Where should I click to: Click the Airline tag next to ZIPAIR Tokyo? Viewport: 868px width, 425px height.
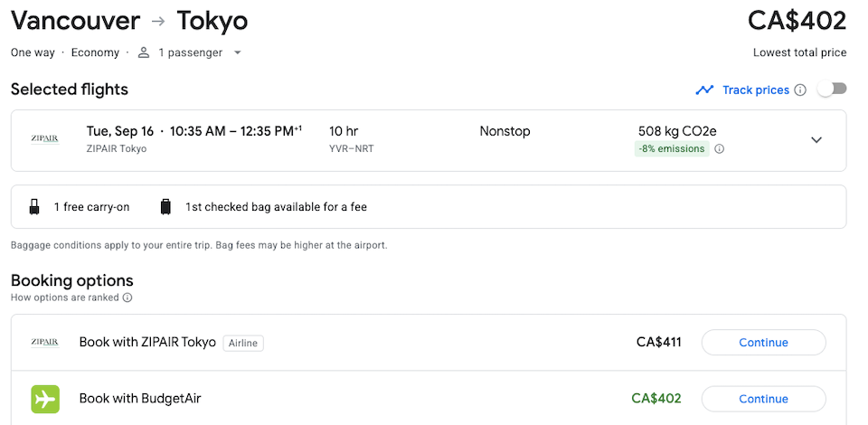point(243,343)
